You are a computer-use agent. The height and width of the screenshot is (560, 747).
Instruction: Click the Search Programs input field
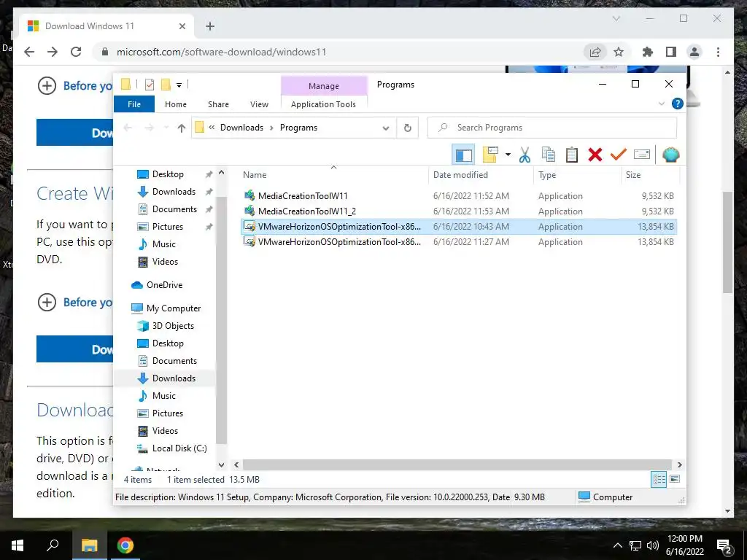pyautogui.click(x=552, y=128)
